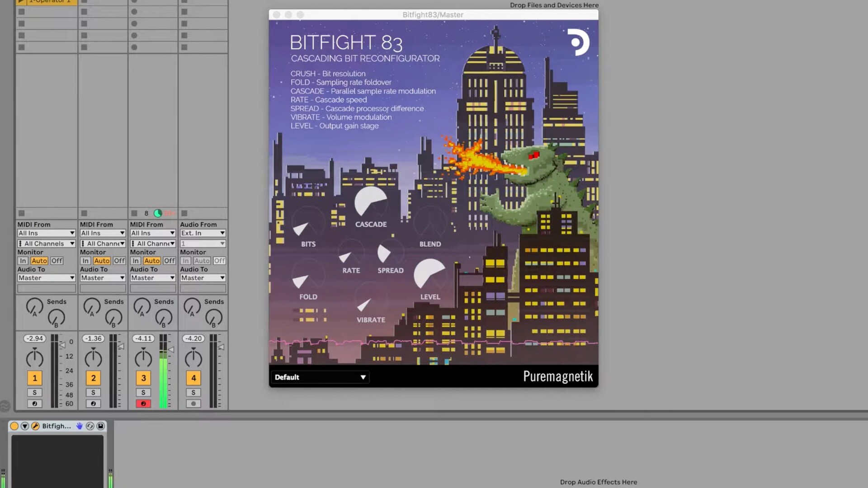Open track 4 Audio To Master dropdown
Viewport: 868px width, 488px height.
(x=203, y=278)
